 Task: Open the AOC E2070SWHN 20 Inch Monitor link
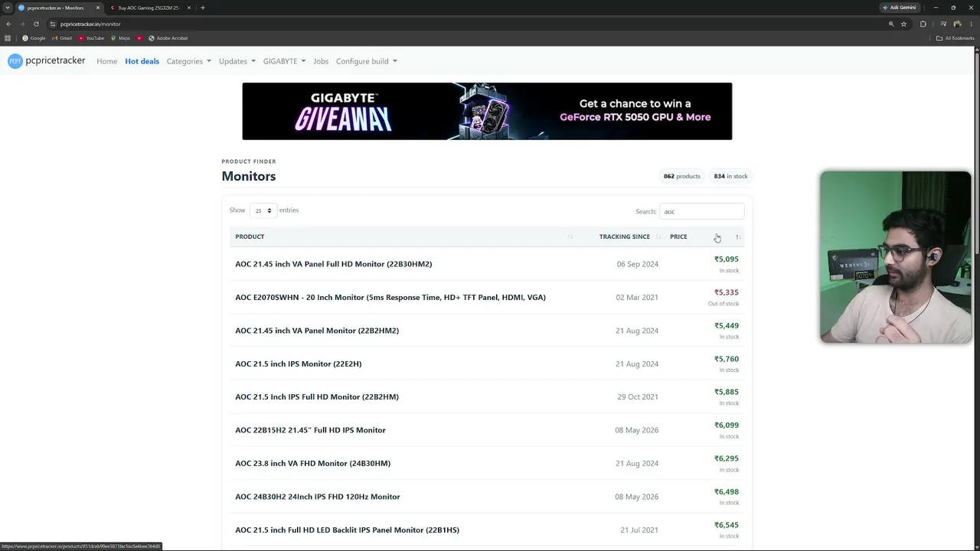[x=390, y=297]
